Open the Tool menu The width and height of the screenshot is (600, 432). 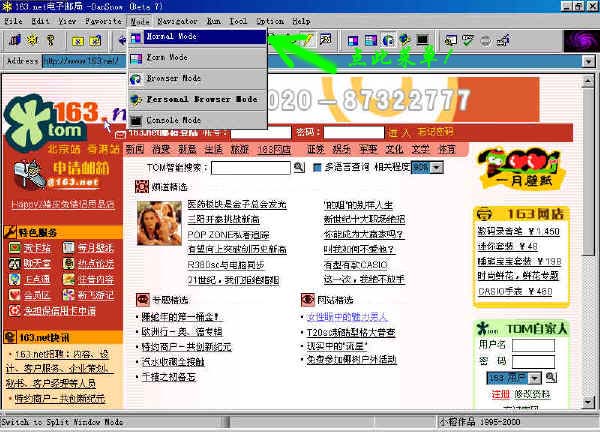point(238,21)
